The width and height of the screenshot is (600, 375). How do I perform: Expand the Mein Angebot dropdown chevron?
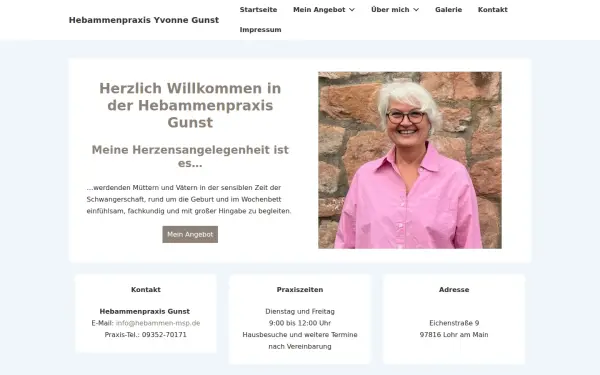(x=352, y=10)
